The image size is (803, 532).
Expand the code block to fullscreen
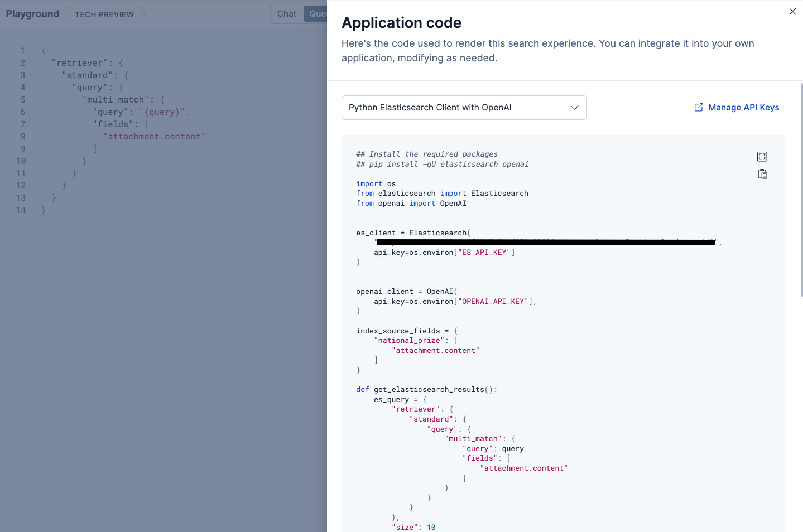[762, 157]
